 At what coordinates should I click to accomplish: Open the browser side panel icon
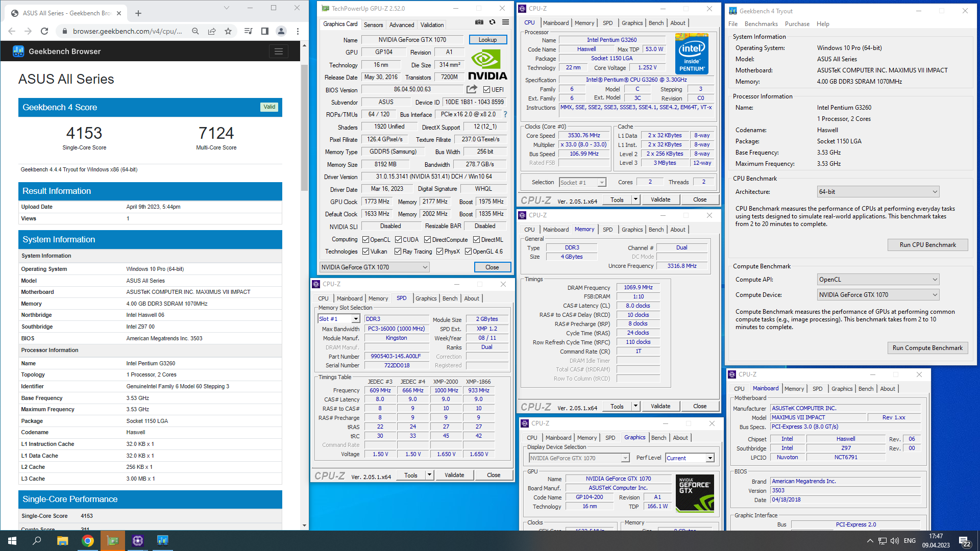point(265,31)
